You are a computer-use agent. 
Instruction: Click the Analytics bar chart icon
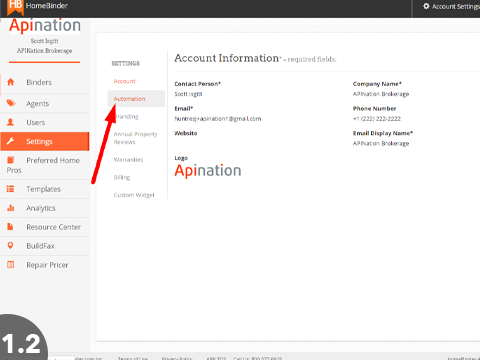point(11,208)
